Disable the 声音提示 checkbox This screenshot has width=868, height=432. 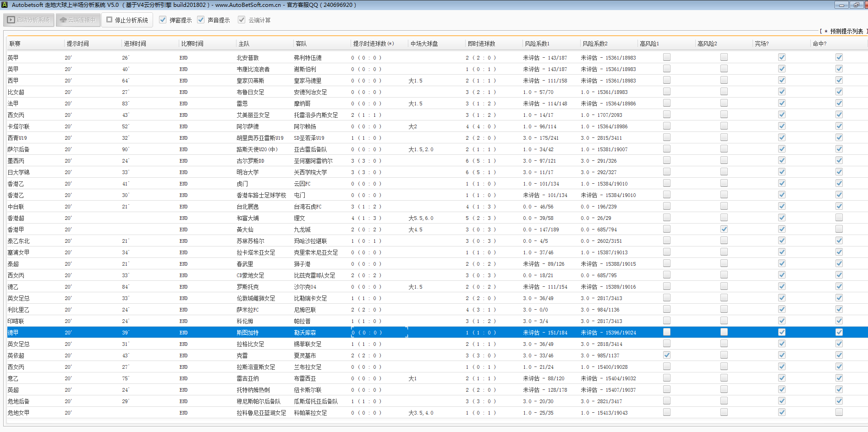pos(201,20)
